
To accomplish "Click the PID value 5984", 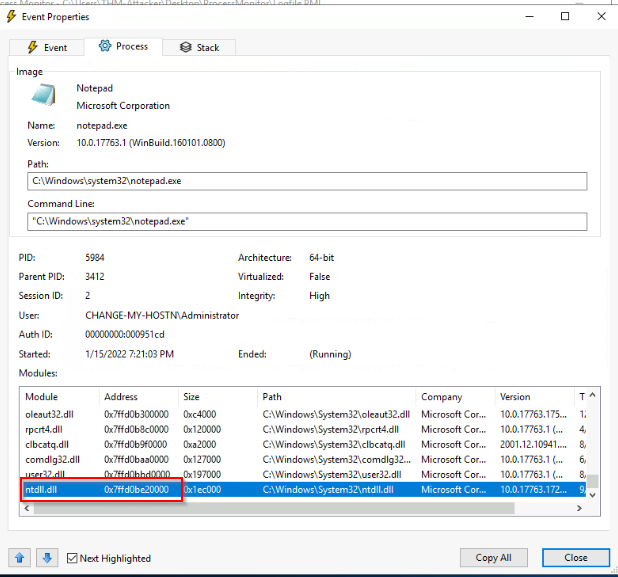I will pyautogui.click(x=95, y=258).
